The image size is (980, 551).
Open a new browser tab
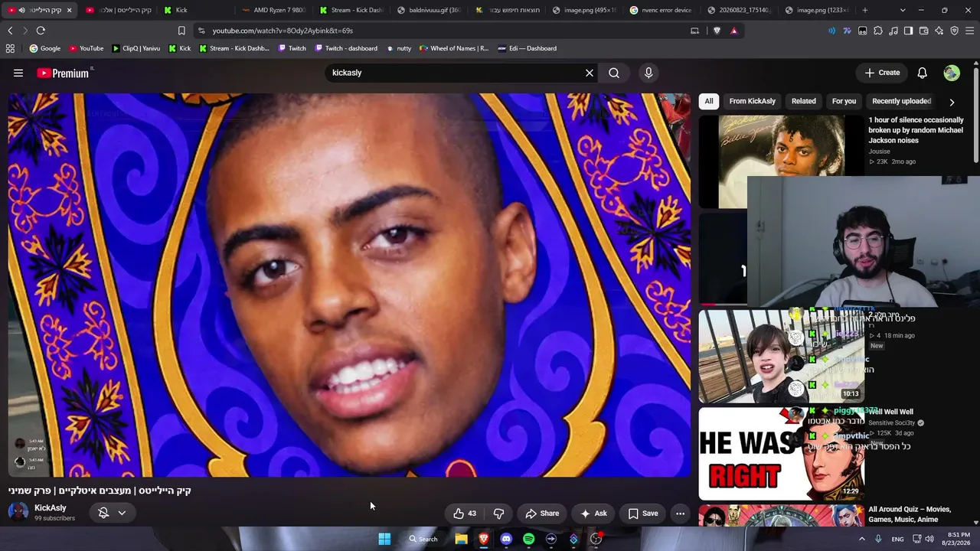(865, 10)
